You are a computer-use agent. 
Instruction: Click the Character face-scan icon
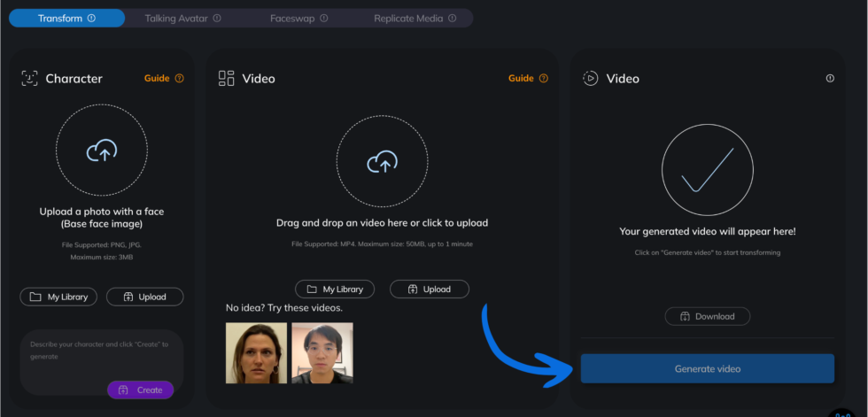29,78
